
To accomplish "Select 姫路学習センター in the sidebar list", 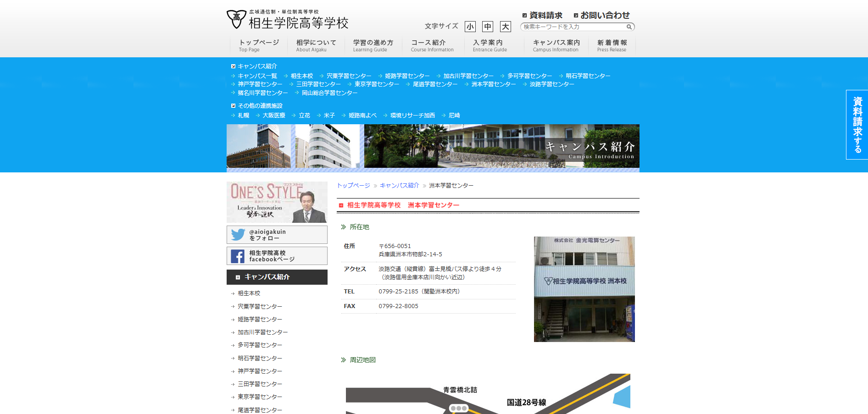I will 260,320.
